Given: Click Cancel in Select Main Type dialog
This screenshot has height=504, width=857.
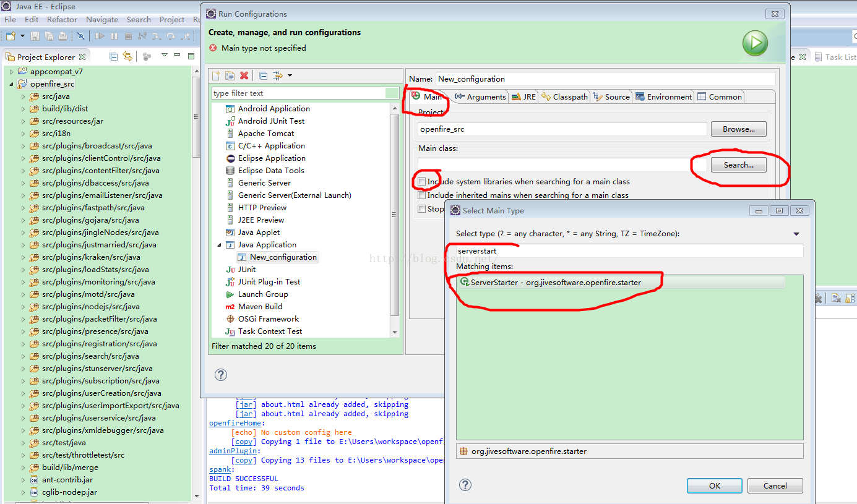Looking at the screenshot, I should pyautogui.click(x=775, y=485).
